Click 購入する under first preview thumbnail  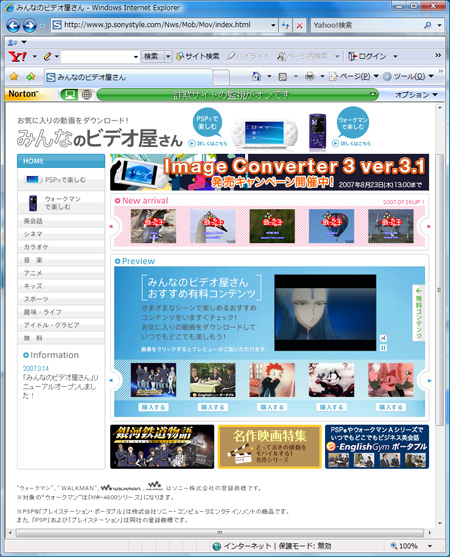pyautogui.click(x=153, y=407)
